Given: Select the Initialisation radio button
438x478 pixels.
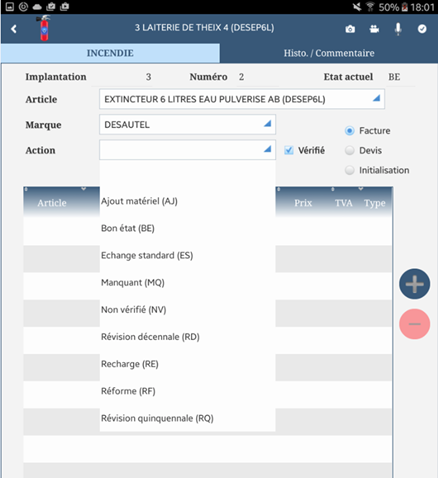Looking at the screenshot, I should coord(349,170).
